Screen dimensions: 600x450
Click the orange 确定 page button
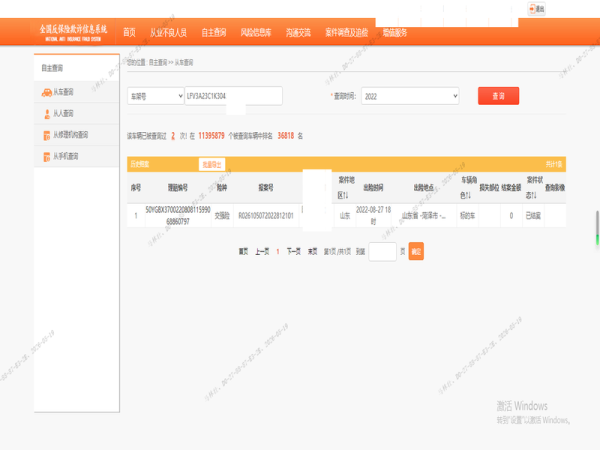click(416, 251)
